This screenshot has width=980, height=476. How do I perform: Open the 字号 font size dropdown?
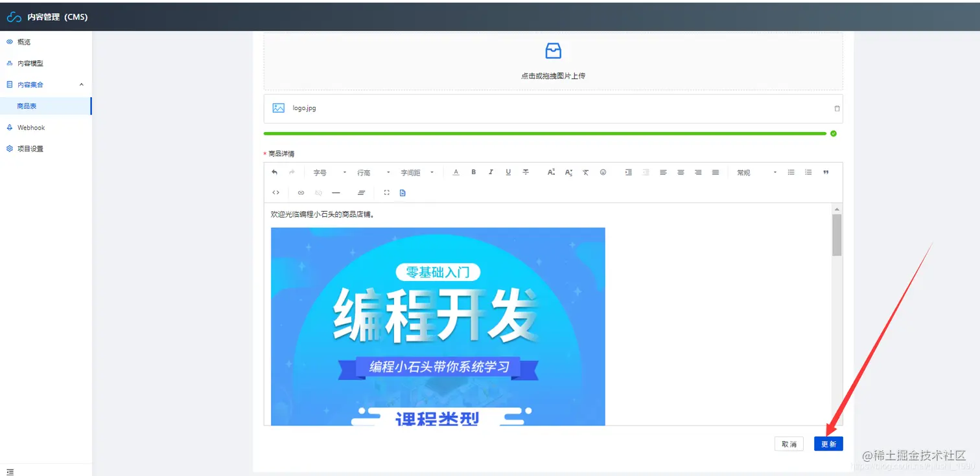point(330,172)
